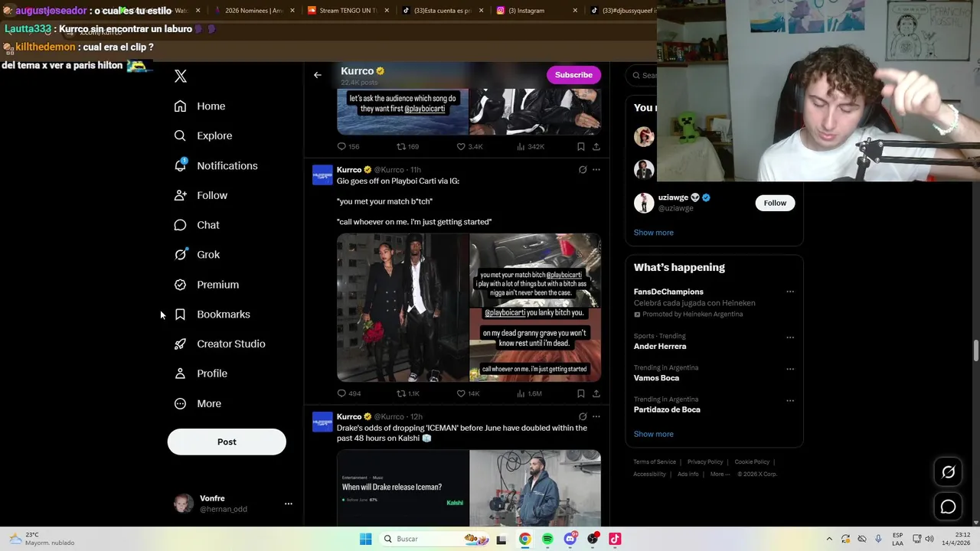Viewport: 980px width, 551px height.
Task: Click the Kurrco avatar on Gio post
Action: 322,175
